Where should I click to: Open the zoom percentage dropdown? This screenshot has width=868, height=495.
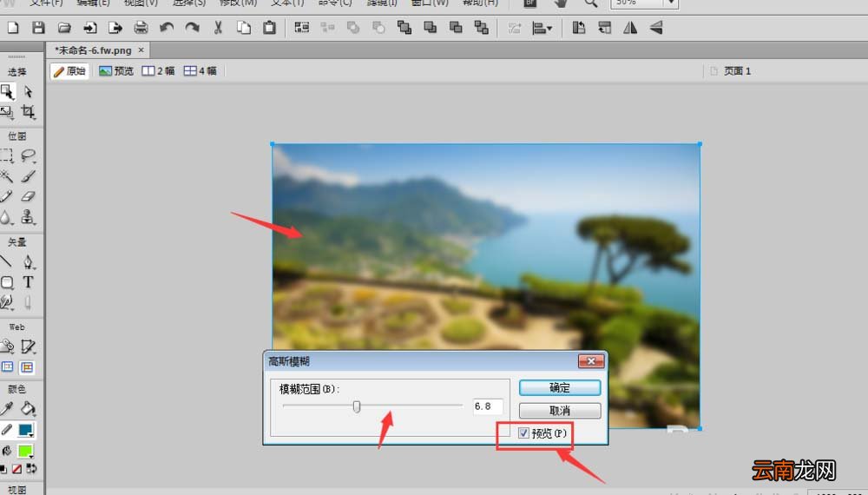[671, 3]
